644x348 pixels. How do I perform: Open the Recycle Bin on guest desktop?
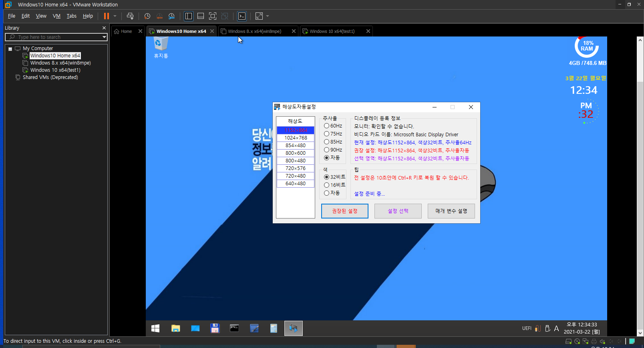[x=161, y=47]
